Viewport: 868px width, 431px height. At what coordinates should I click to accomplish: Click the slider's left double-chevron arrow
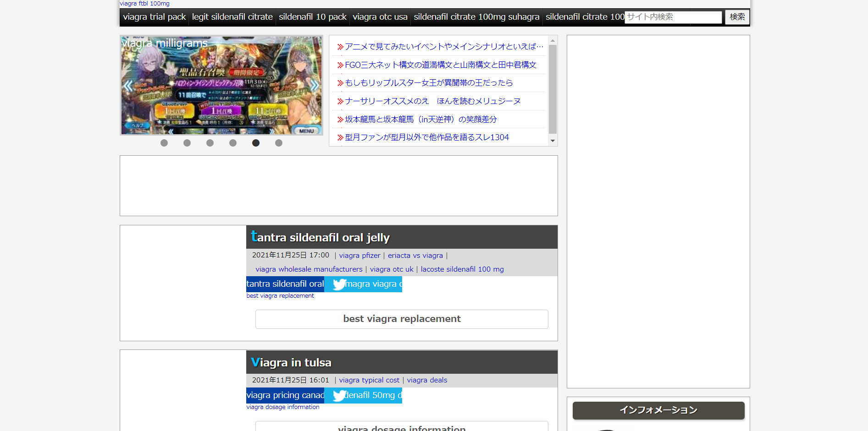128,86
